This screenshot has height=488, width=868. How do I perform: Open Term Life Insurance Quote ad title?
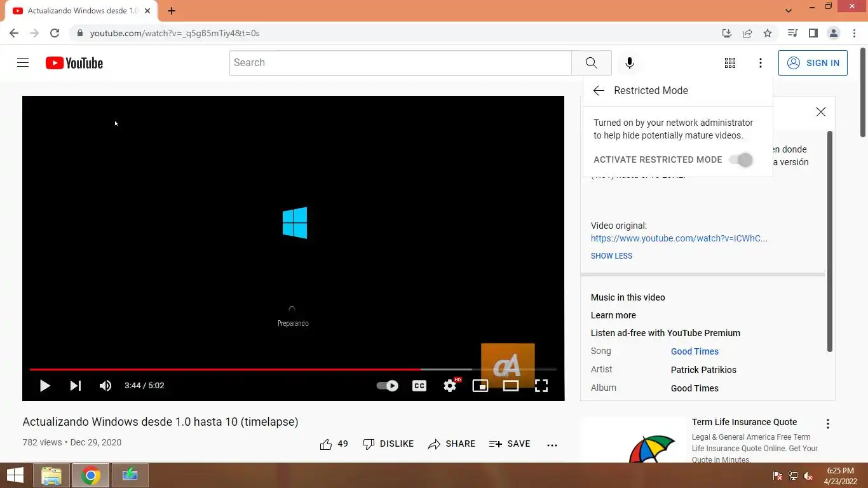(744, 422)
